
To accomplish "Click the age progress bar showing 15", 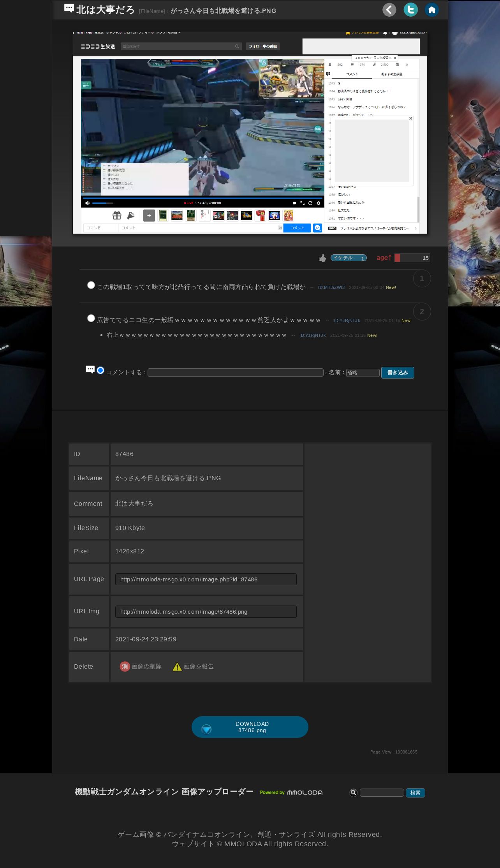I will click(x=412, y=258).
